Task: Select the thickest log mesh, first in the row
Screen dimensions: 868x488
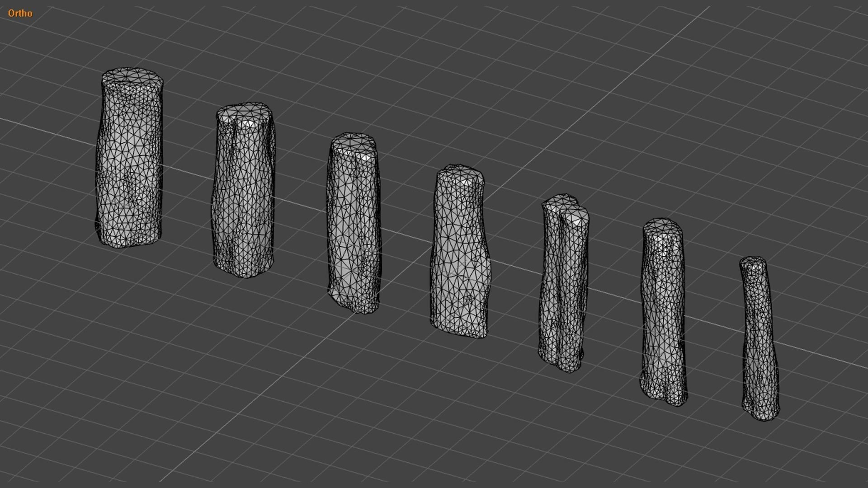Action: tap(129, 158)
